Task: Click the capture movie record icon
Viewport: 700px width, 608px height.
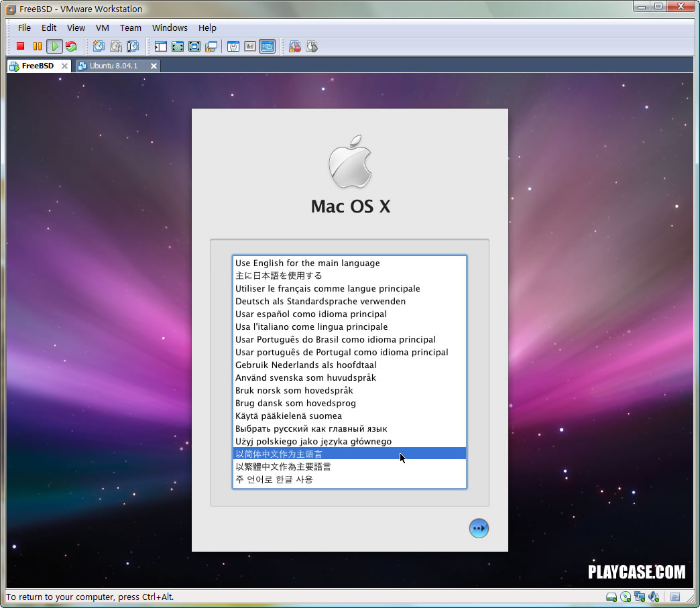Action: [294, 46]
